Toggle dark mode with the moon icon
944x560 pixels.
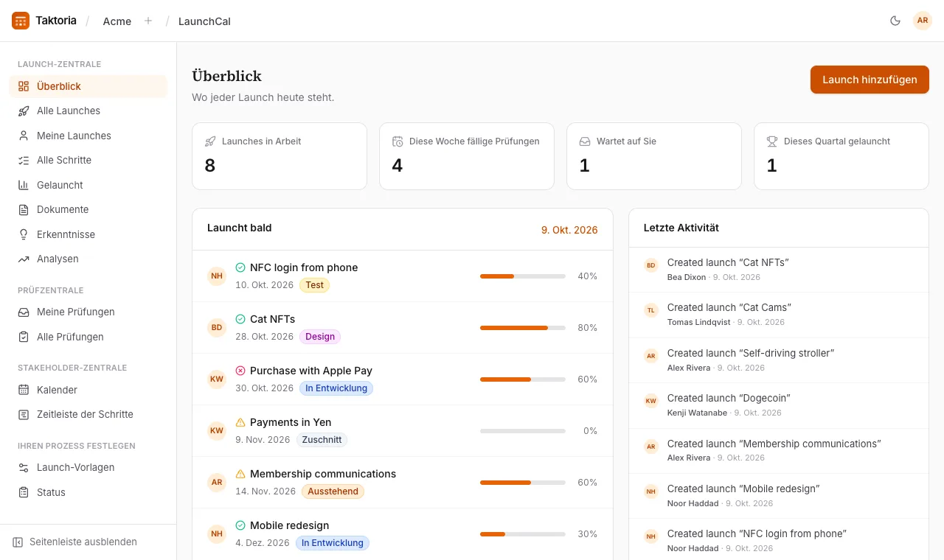[x=895, y=21]
